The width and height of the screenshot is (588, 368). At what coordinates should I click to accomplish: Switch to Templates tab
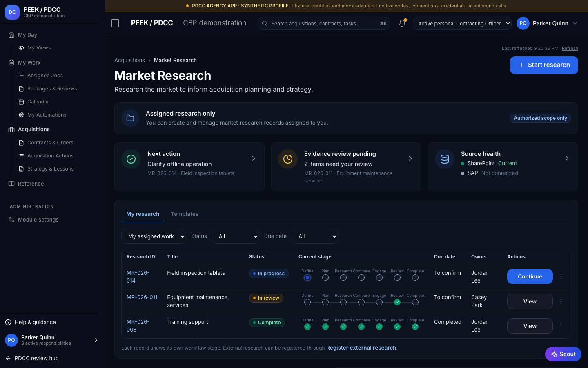[185, 214]
